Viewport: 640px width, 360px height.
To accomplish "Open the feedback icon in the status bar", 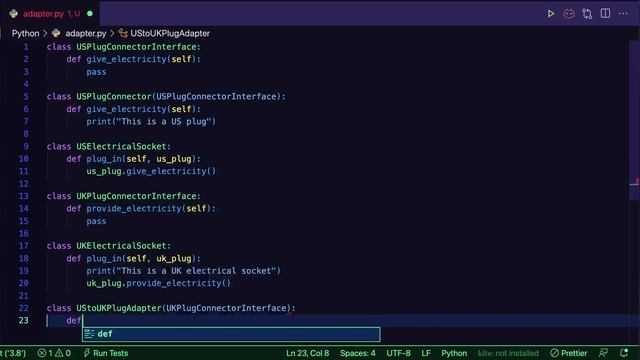I will pyautogui.click(x=603, y=353).
